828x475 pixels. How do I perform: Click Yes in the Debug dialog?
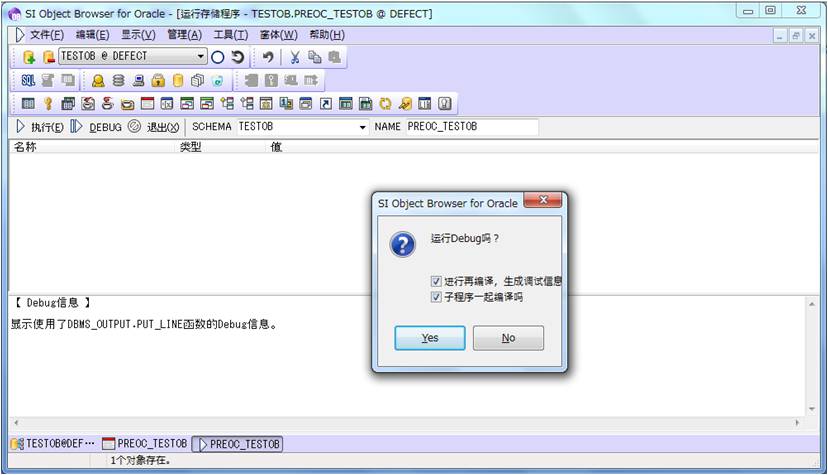pos(430,338)
